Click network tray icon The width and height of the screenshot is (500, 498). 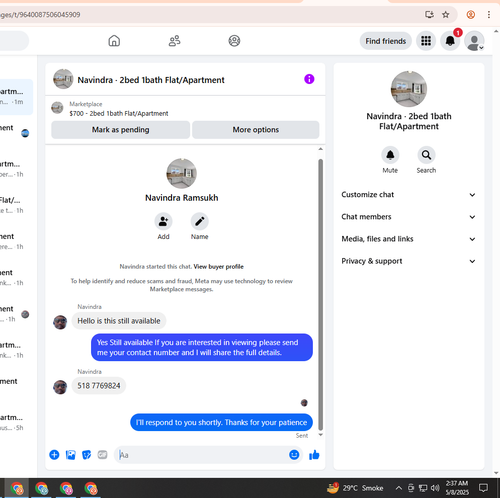pos(423,488)
